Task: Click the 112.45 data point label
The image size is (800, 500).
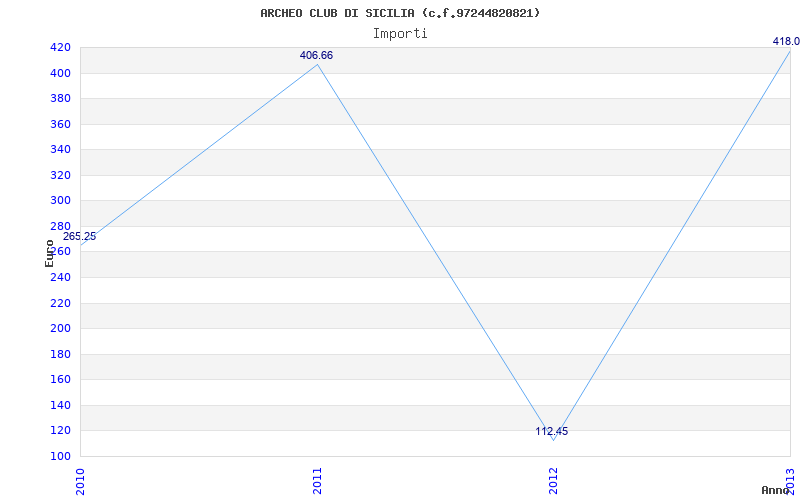Action: [552, 432]
